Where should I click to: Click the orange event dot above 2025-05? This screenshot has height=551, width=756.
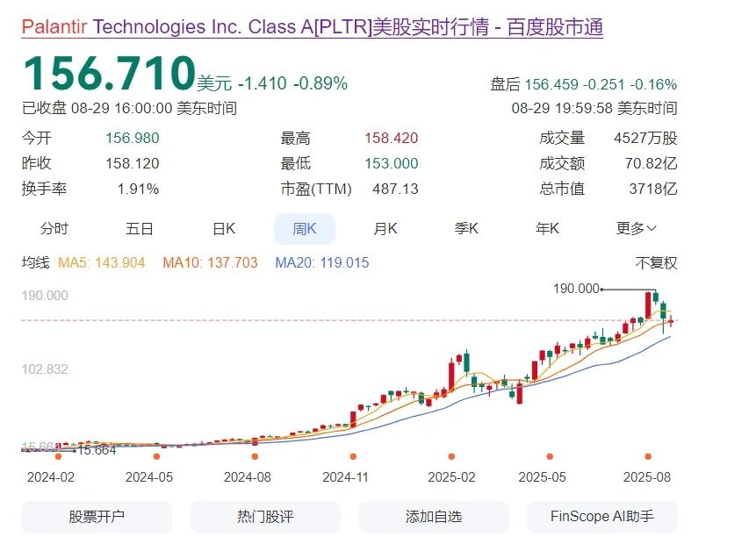(x=550, y=456)
